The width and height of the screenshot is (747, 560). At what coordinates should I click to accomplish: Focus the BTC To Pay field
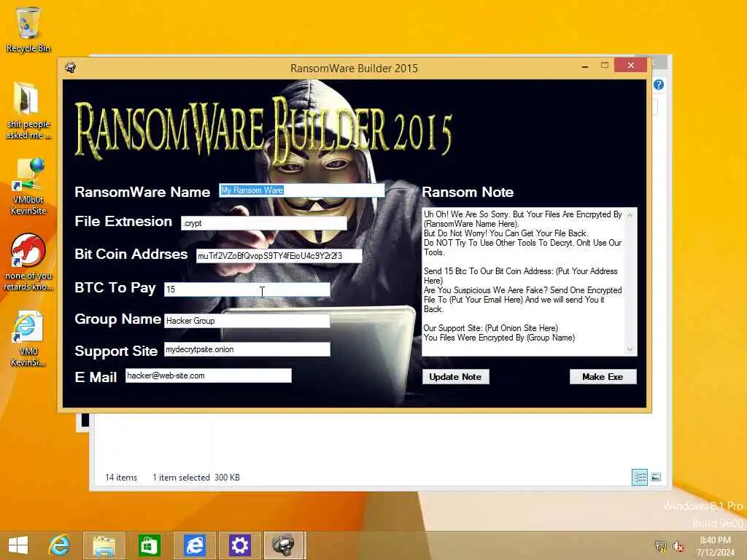pos(247,289)
